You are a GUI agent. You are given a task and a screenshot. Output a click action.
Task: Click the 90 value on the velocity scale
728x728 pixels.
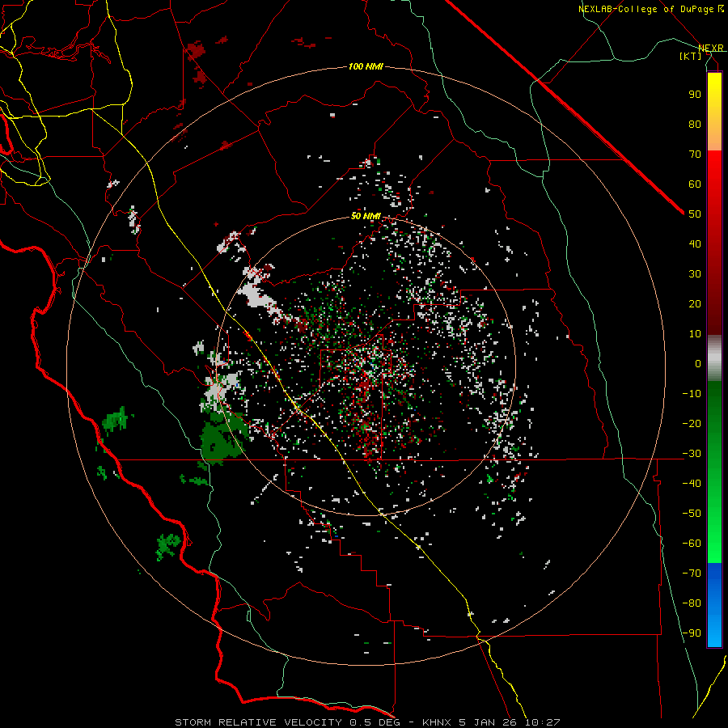tap(695, 95)
